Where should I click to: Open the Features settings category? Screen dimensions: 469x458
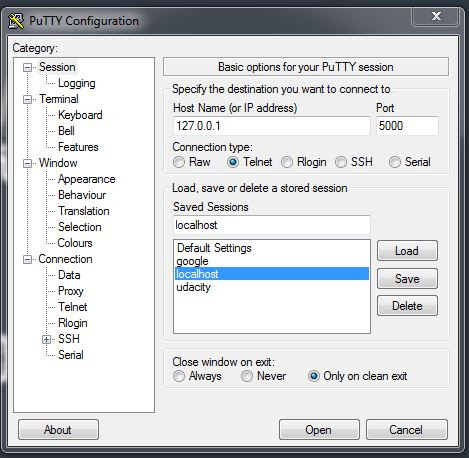point(78,147)
